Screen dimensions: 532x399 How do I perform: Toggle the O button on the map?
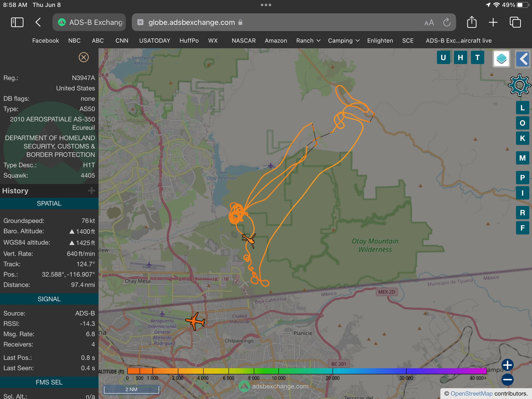pyautogui.click(x=522, y=123)
